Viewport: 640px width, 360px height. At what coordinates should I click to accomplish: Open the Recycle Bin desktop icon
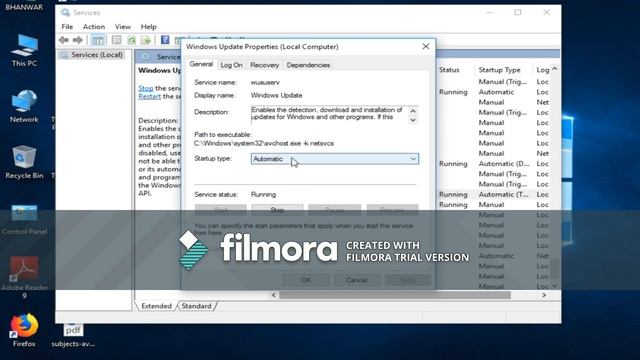point(24,162)
